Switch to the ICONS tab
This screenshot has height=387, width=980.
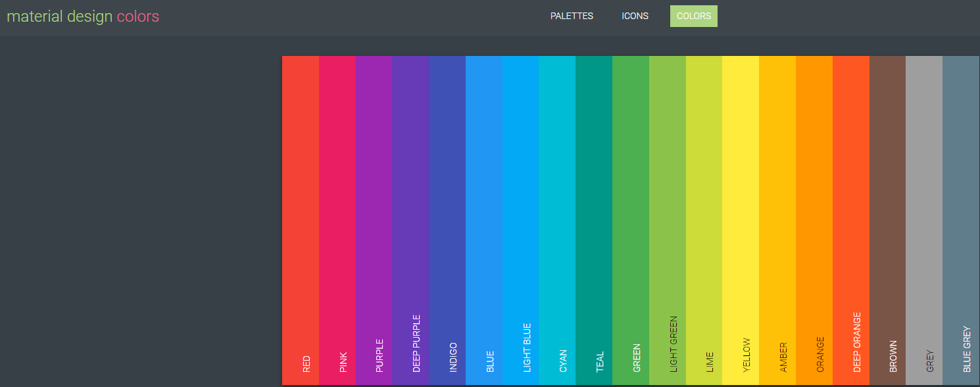click(x=635, y=16)
